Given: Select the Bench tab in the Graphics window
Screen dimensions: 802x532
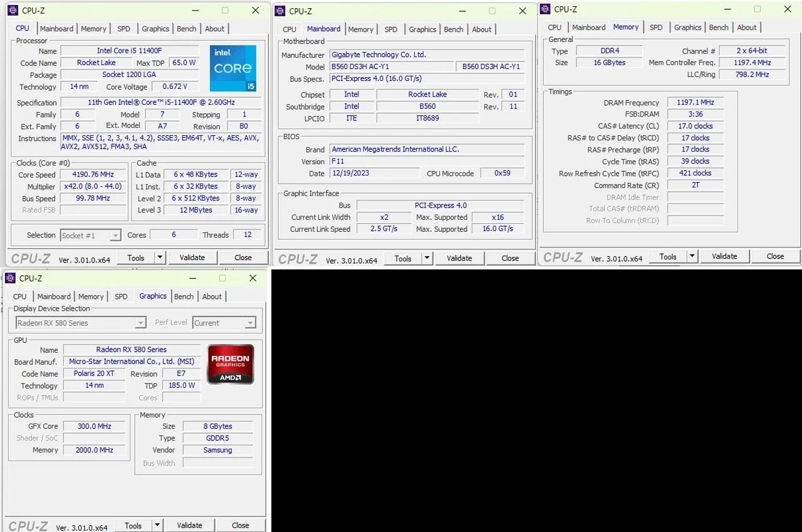Looking at the screenshot, I should coord(184,296).
